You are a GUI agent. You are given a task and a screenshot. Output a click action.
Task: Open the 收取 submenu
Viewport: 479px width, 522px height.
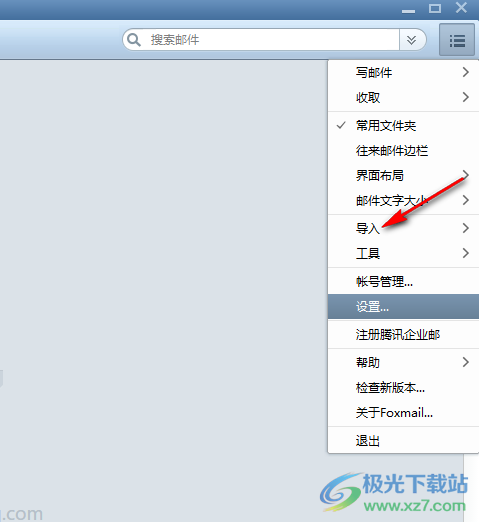(x=403, y=97)
